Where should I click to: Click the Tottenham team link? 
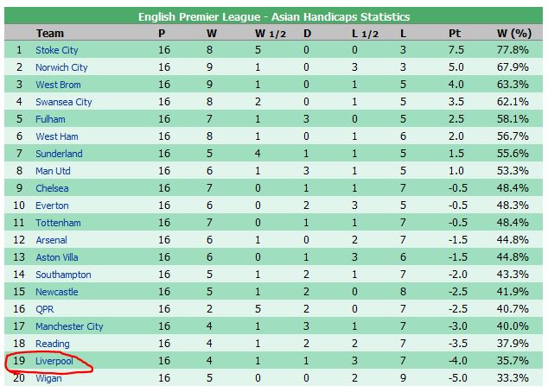[58, 223]
